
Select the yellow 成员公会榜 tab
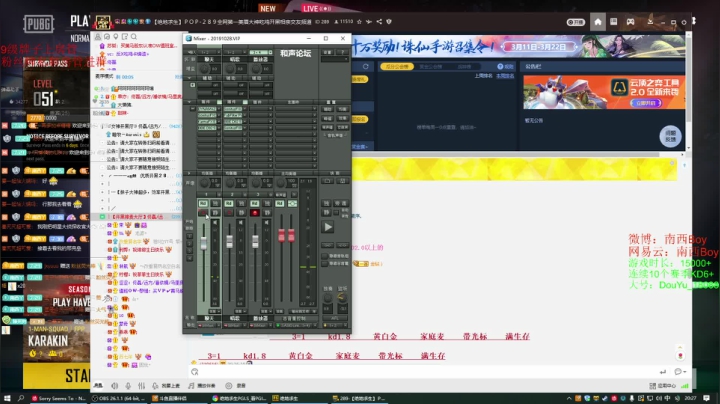coord(397,67)
